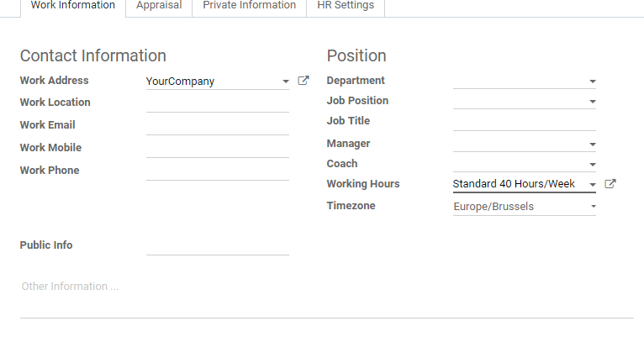Focus the Work Email field

pyautogui.click(x=218, y=125)
